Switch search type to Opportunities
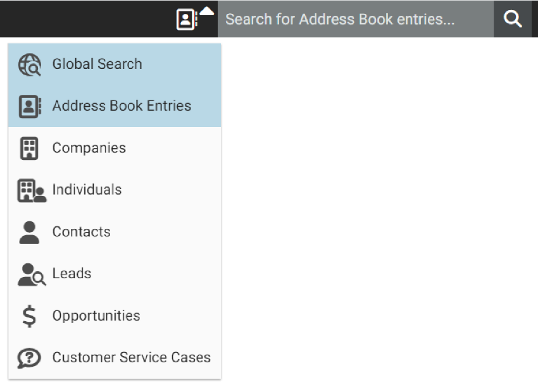The width and height of the screenshot is (538, 392). 96,315
